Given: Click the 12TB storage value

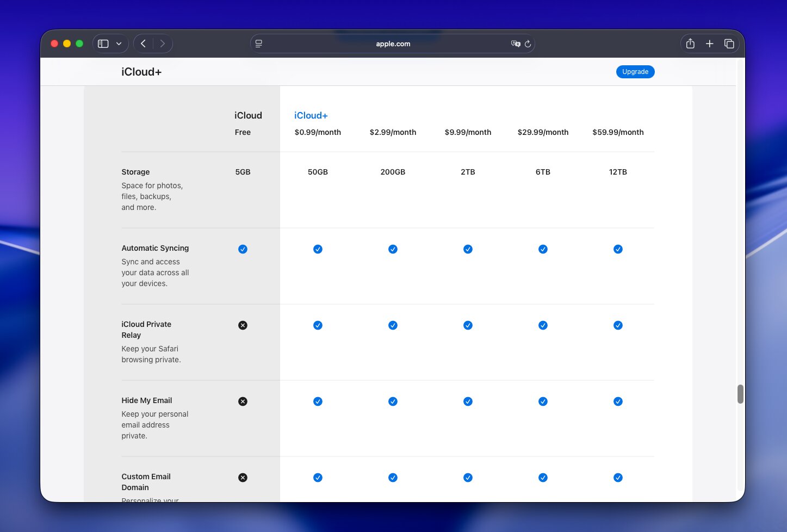Looking at the screenshot, I should [x=618, y=172].
